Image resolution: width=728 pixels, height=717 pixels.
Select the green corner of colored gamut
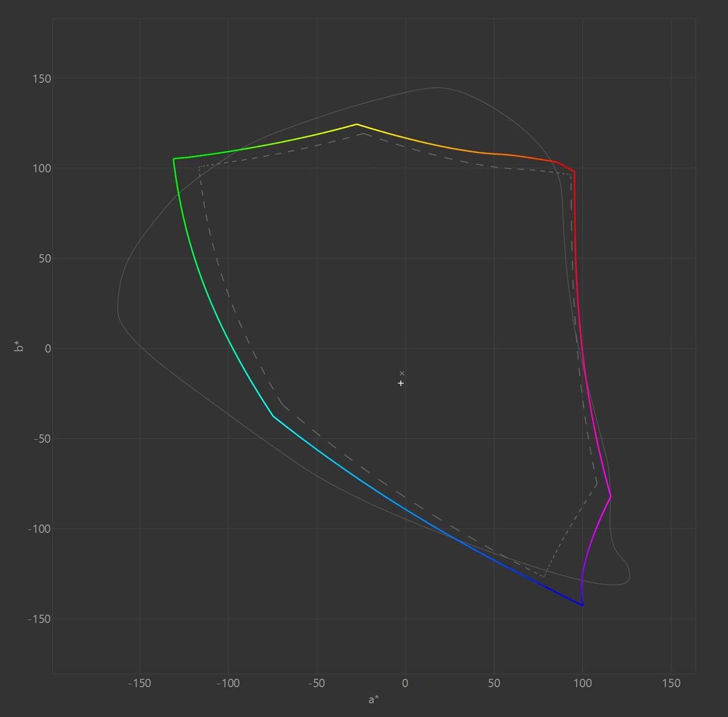[173, 159]
